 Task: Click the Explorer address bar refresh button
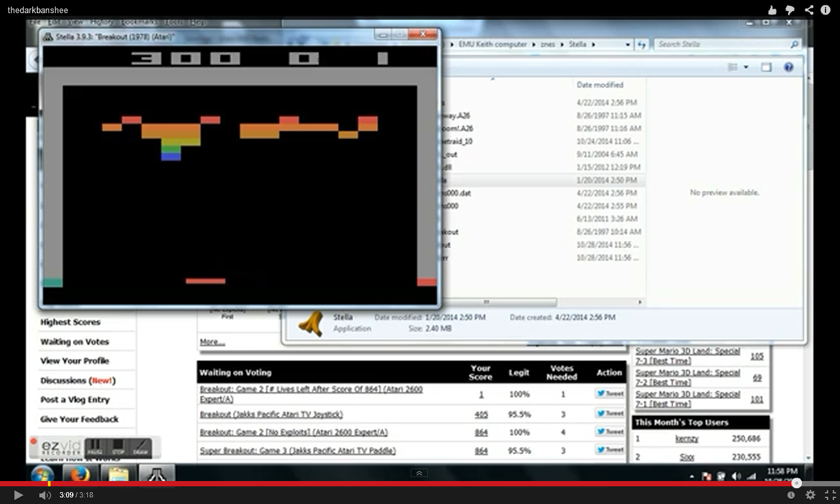pyautogui.click(x=642, y=45)
